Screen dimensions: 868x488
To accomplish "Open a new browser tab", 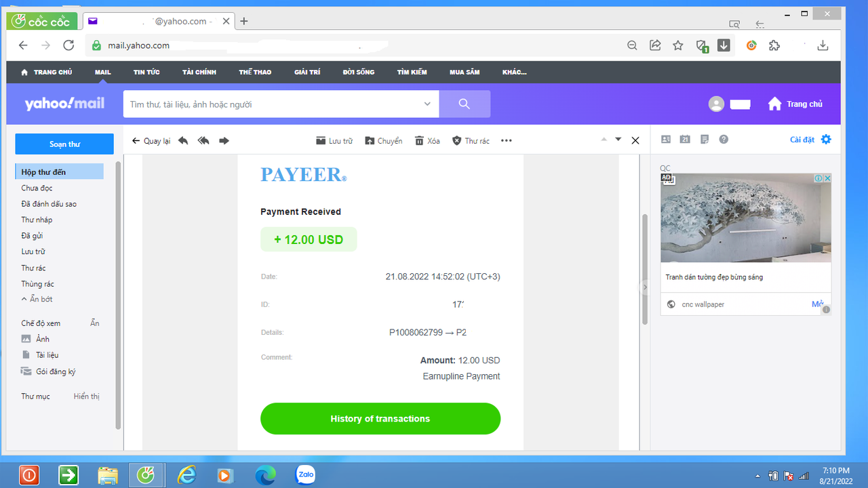I will pyautogui.click(x=244, y=21).
